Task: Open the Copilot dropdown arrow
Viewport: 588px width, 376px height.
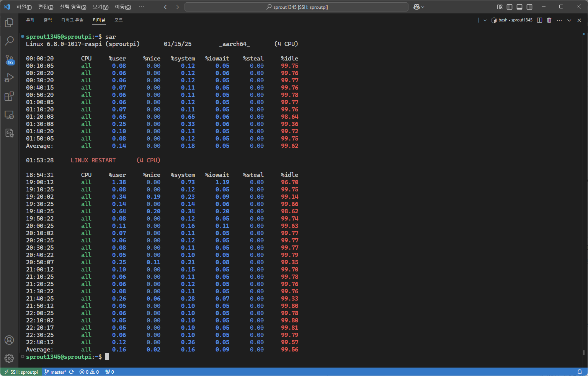Action: coord(423,7)
